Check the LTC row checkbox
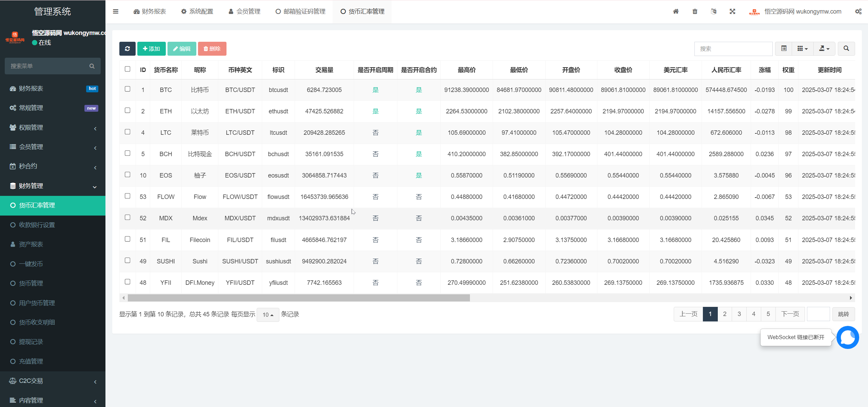 point(127,132)
